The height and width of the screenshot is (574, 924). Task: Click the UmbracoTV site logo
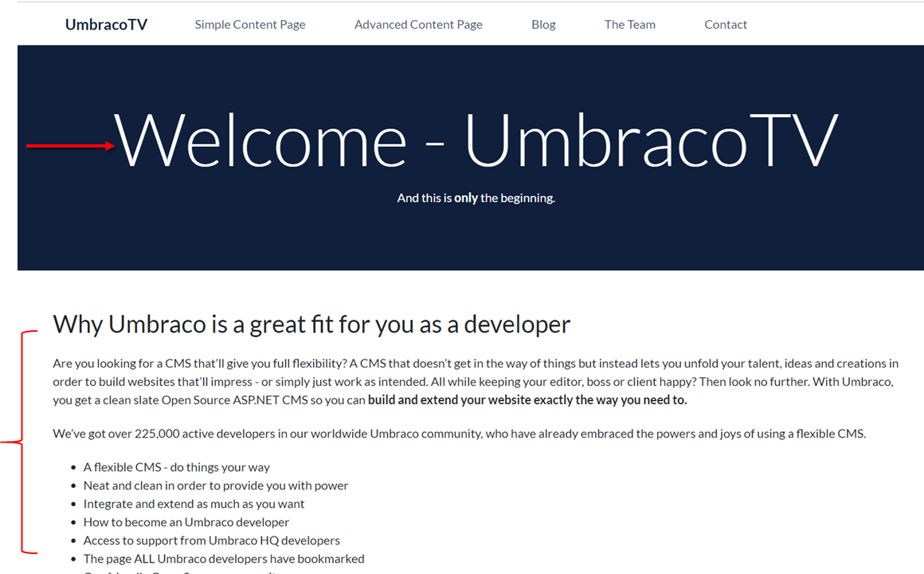pyautogui.click(x=106, y=24)
